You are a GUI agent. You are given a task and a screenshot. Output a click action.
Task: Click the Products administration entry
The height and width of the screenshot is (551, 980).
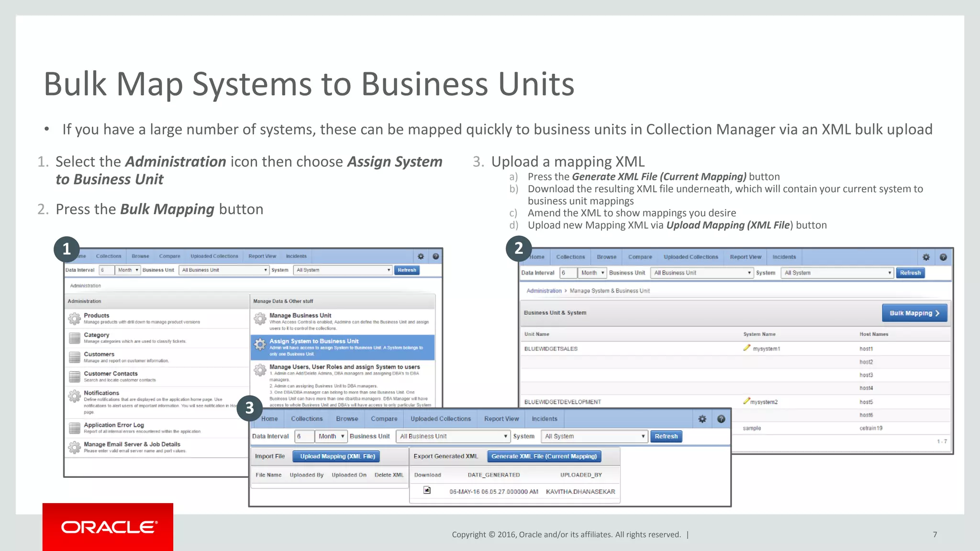click(x=157, y=319)
